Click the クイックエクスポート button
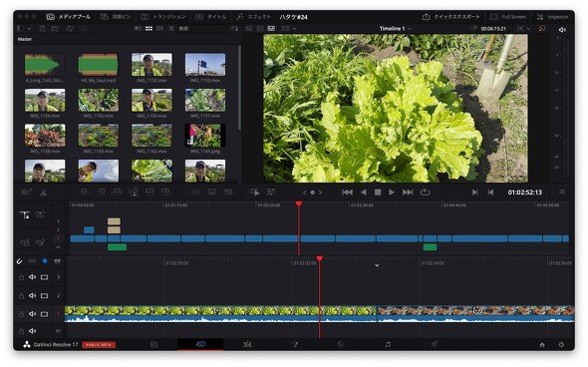The width and height of the screenshot is (588, 367). (451, 17)
